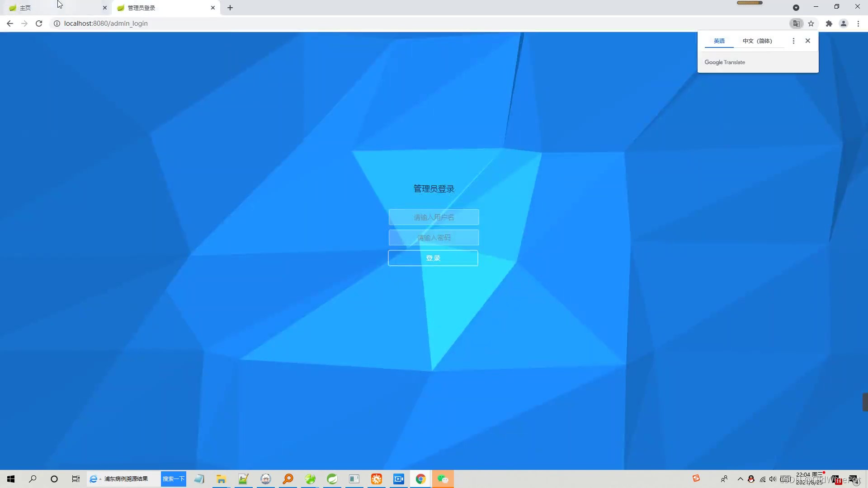
Task: Click the Windows search taskbar icon
Action: tap(32, 479)
